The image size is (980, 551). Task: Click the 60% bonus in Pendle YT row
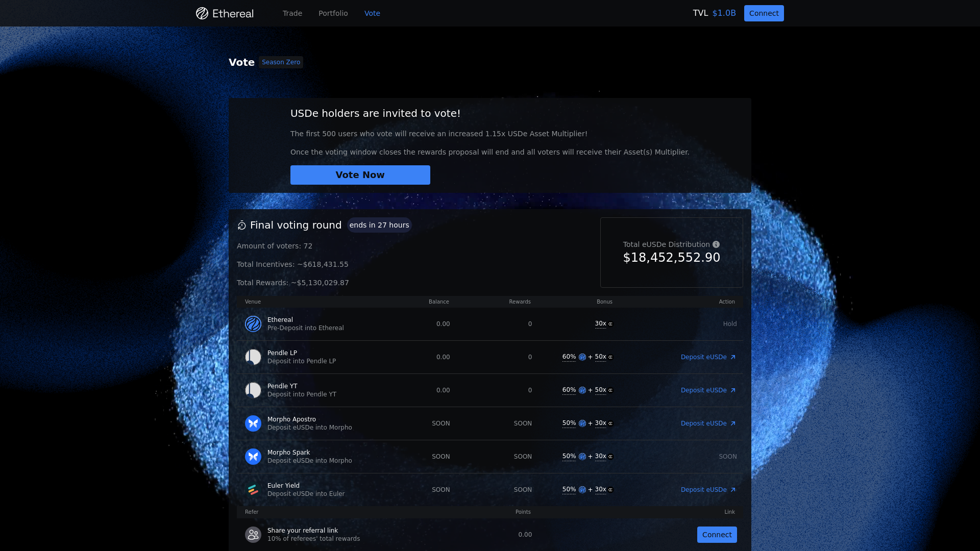click(x=569, y=390)
